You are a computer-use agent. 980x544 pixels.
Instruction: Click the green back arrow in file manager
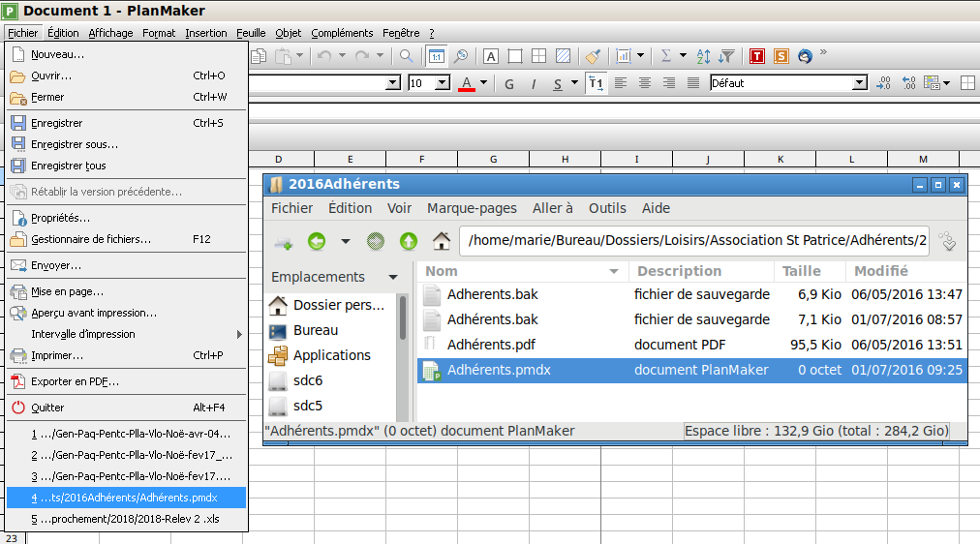pos(316,241)
